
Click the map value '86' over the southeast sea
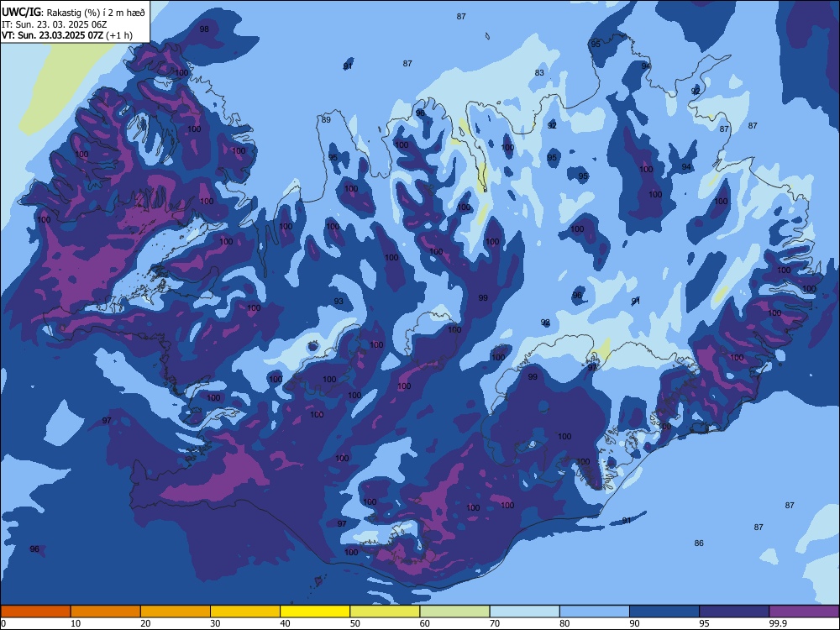pyautogui.click(x=699, y=543)
